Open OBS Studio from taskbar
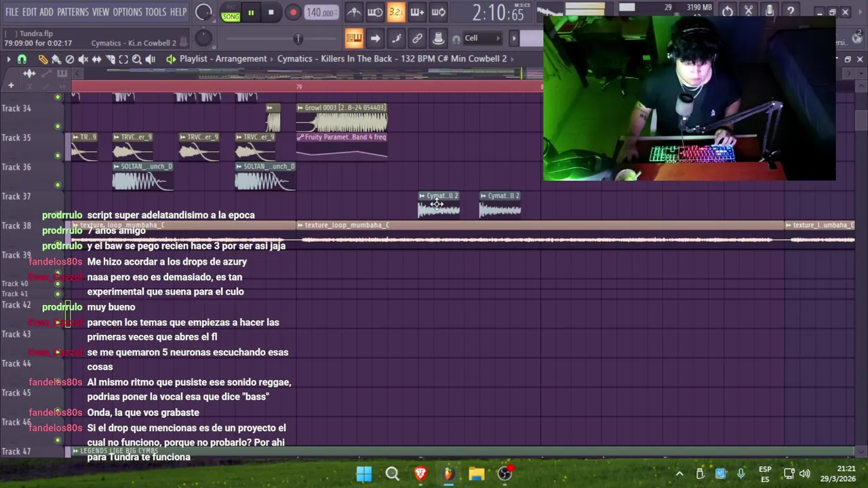The image size is (868, 488). tap(505, 474)
